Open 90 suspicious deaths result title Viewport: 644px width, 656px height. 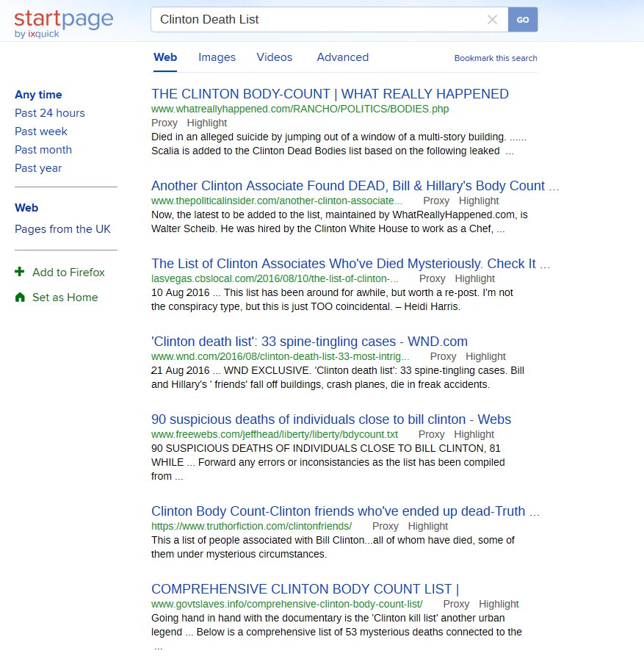pyautogui.click(x=331, y=419)
